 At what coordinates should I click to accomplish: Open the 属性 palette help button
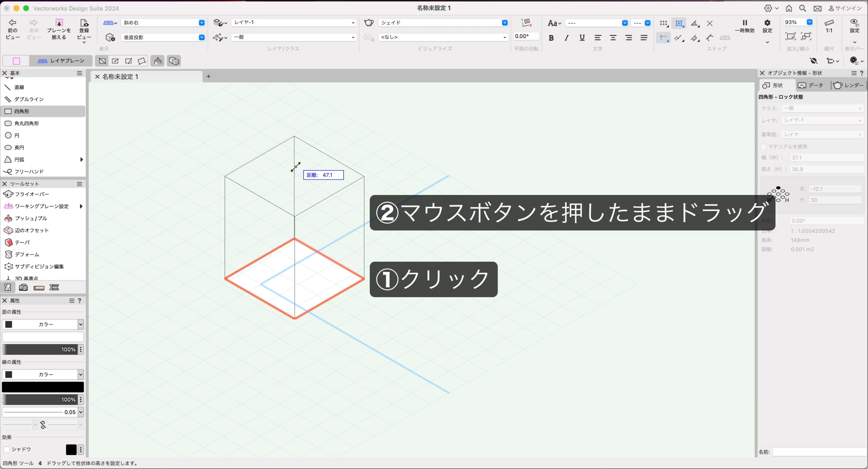point(80,301)
